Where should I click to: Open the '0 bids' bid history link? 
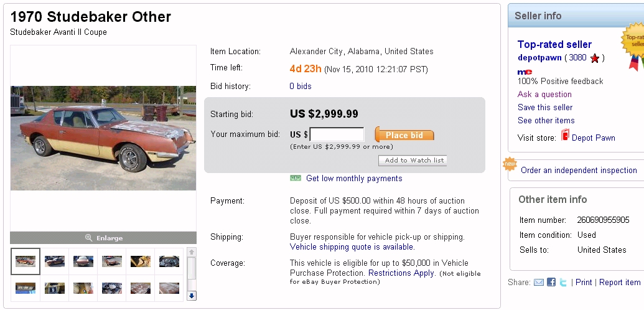pyautogui.click(x=301, y=87)
